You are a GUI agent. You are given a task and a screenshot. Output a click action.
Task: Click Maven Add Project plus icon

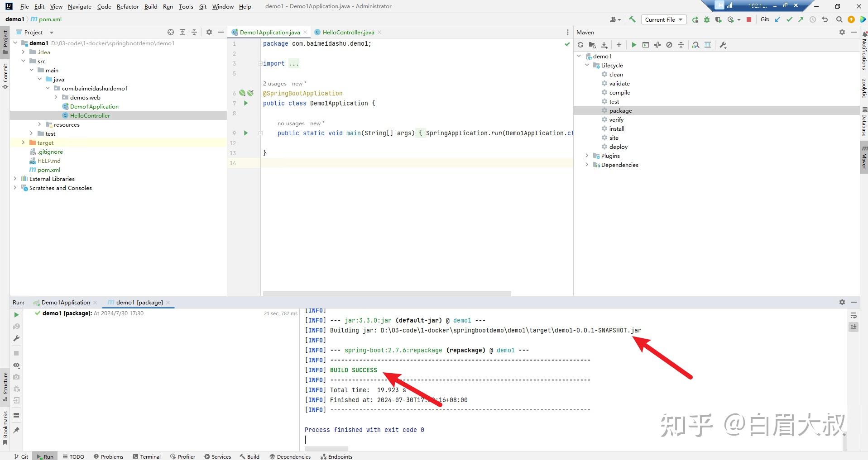(x=619, y=45)
